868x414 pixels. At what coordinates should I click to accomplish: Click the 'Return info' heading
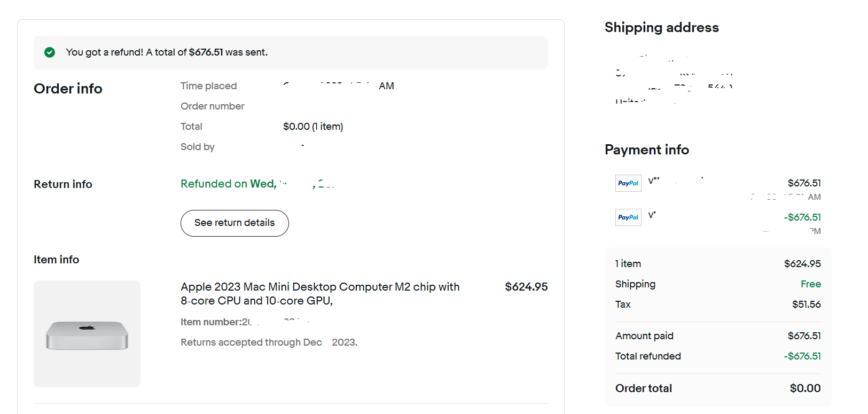point(63,184)
